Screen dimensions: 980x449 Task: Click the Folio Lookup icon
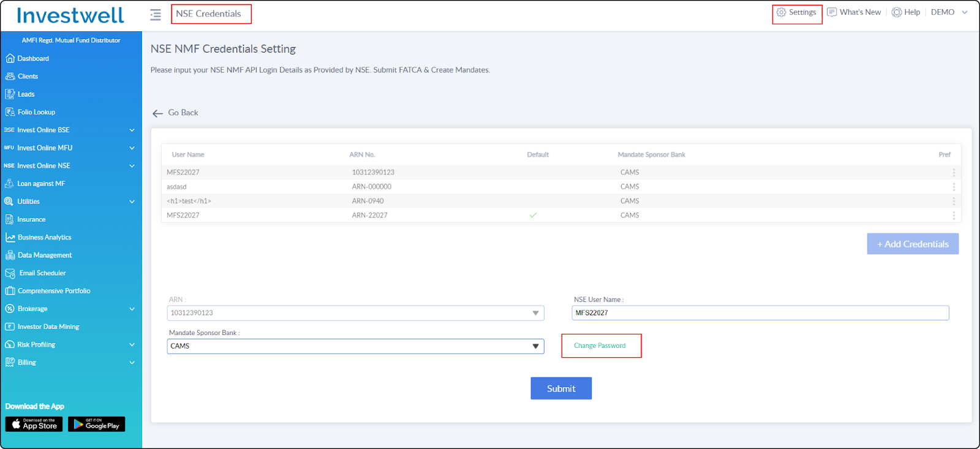[10, 112]
